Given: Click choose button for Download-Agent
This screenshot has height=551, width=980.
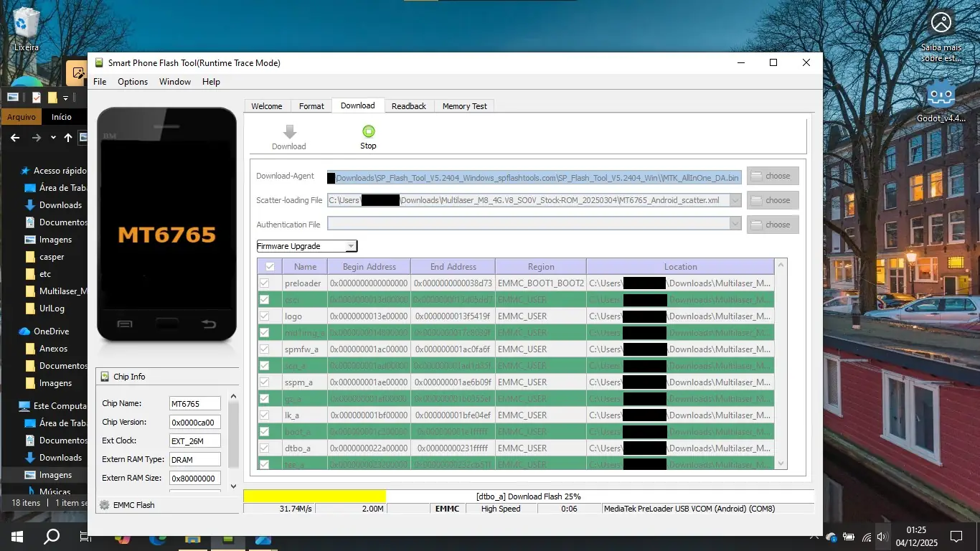Looking at the screenshot, I should (772, 176).
